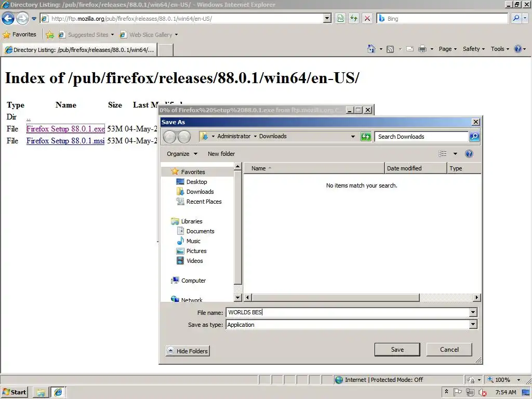Open the view options dropdown arrow

pos(455,154)
